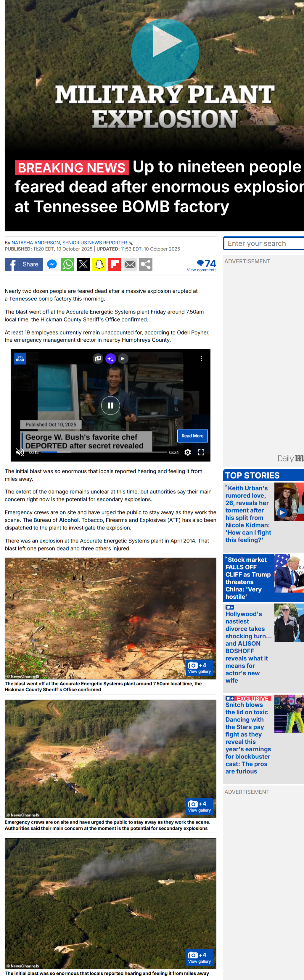Open video player settings gear
The height and width of the screenshot is (980, 304).
pos(188,452)
